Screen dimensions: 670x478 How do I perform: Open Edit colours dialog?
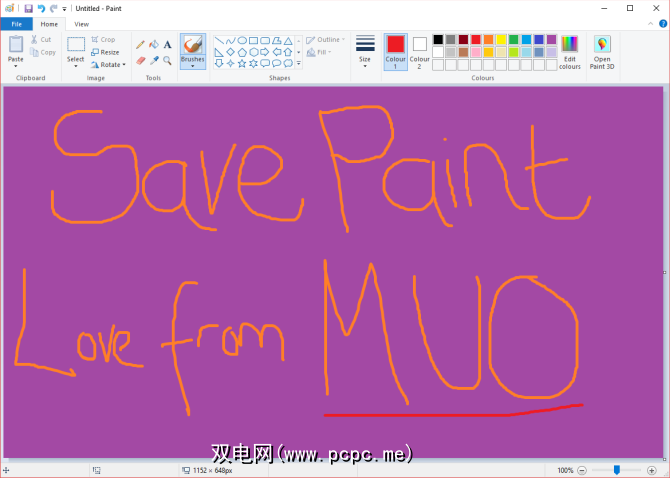click(570, 53)
